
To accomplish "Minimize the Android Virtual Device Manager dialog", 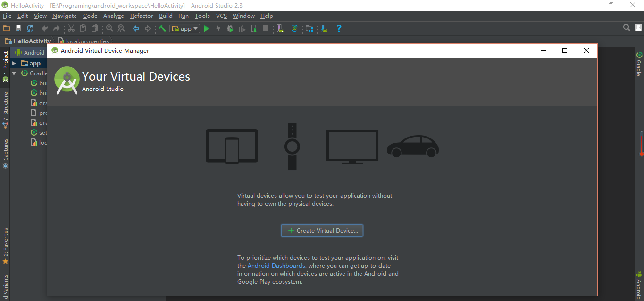I will (544, 50).
